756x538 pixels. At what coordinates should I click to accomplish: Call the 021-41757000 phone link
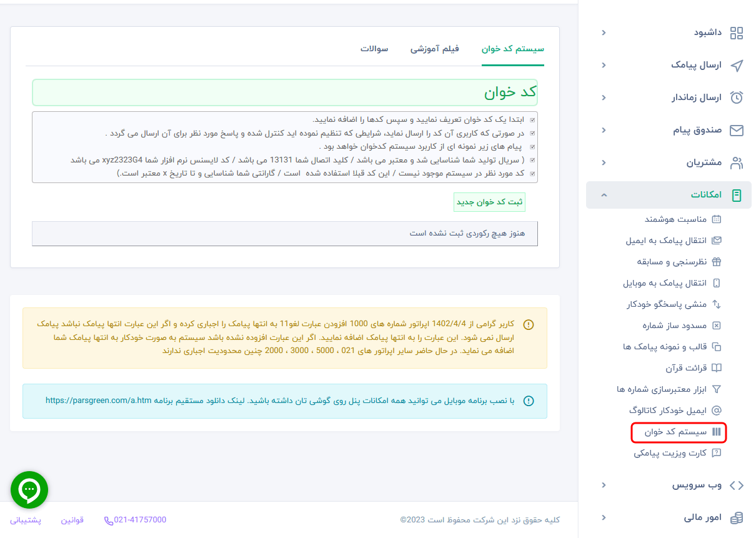pyautogui.click(x=135, y=520)
